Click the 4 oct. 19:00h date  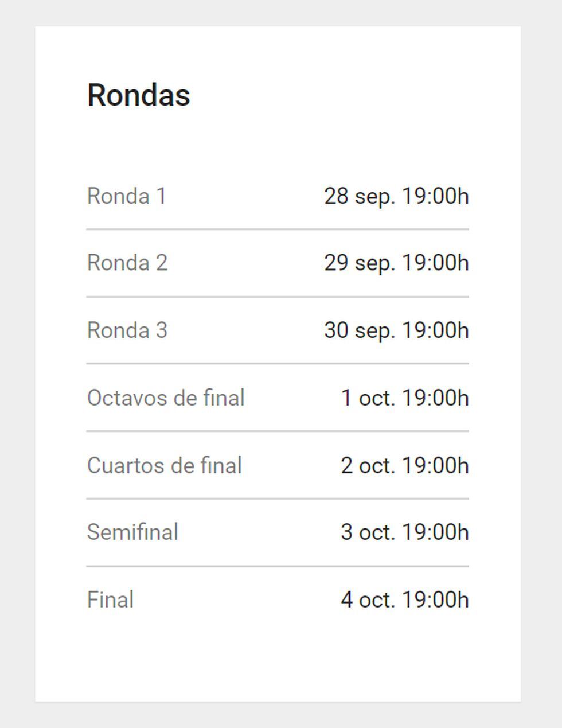click(x=404, y=600)
